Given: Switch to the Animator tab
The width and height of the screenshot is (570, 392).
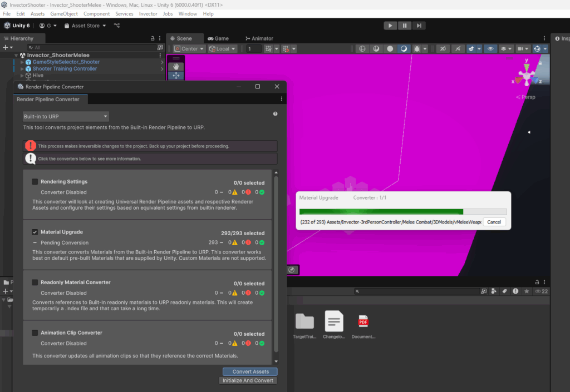Looking at the screenshot, I should (x=259, y=38).
